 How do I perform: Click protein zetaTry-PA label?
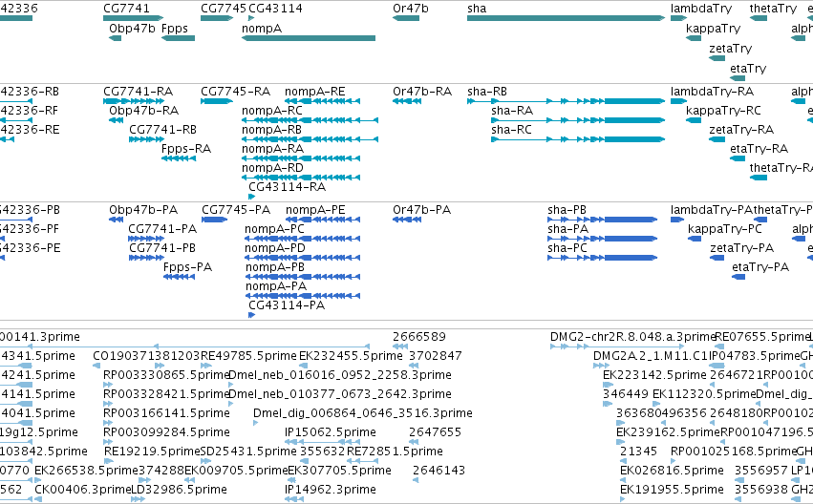742,248
